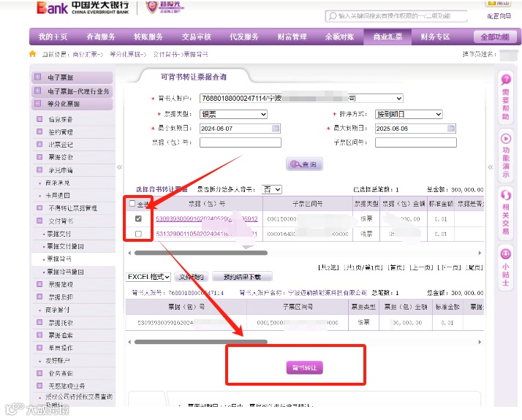Viewport: 522px width, 420px height.
Task: Focus the top keyword search box
Action: tap(396, 16)
